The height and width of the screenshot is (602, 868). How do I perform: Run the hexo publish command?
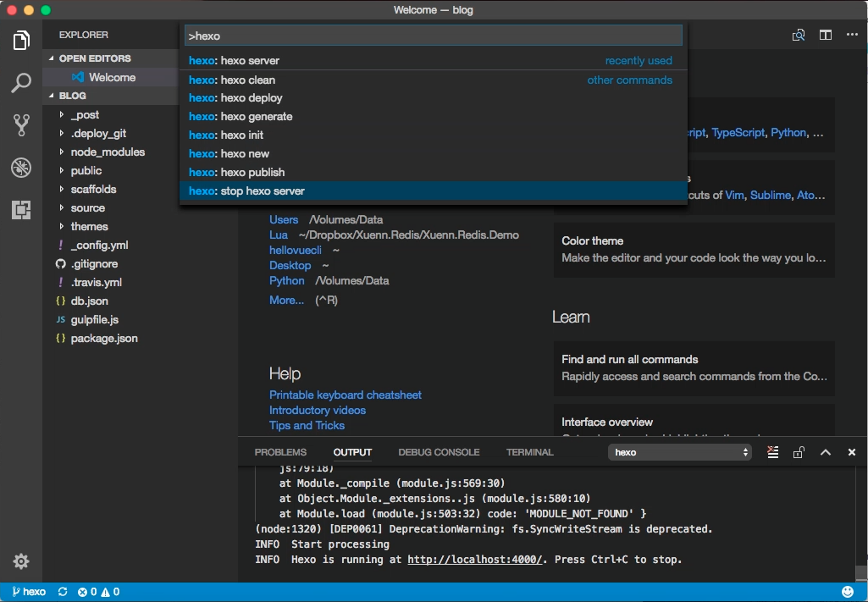point(433,172)
